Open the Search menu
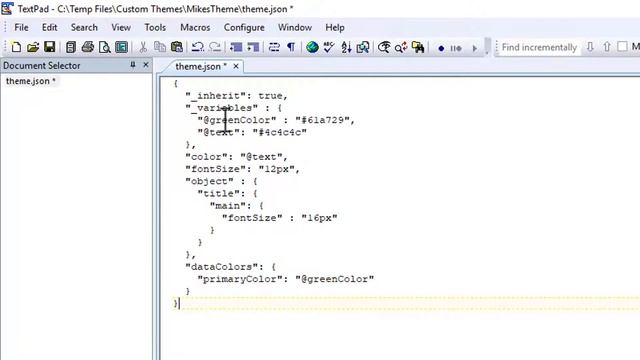 [84, 27]
